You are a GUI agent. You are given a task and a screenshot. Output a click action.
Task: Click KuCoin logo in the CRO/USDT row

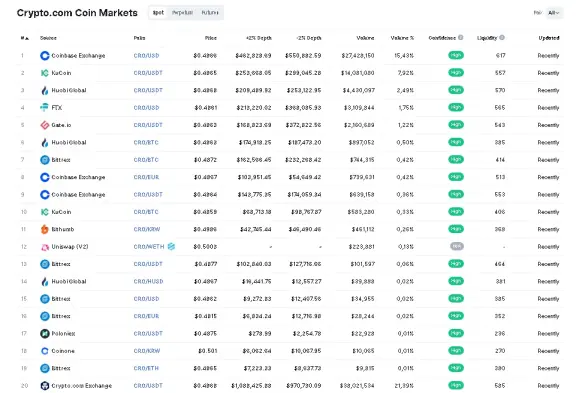(x=45, y=73)
